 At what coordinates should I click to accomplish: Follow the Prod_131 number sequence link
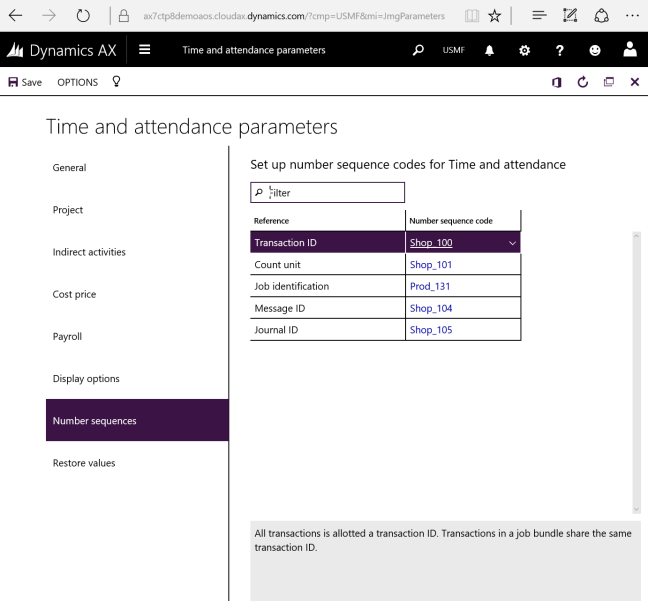[431, 286]
